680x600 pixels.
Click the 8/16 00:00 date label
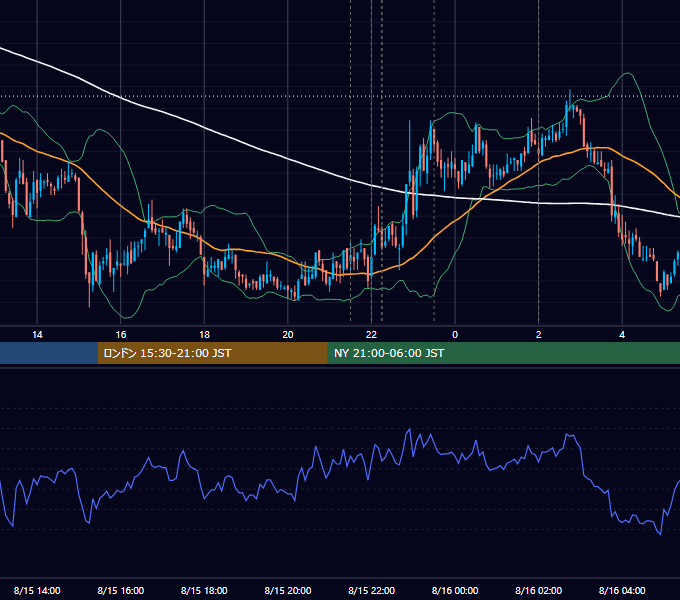point(455,590)
